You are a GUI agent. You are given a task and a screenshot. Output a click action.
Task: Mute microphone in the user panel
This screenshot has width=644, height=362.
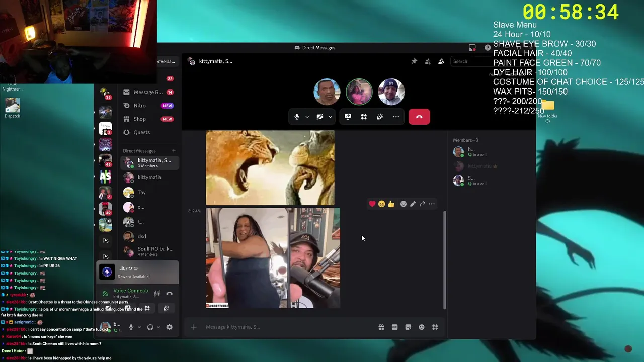click(x=131, y=327)
